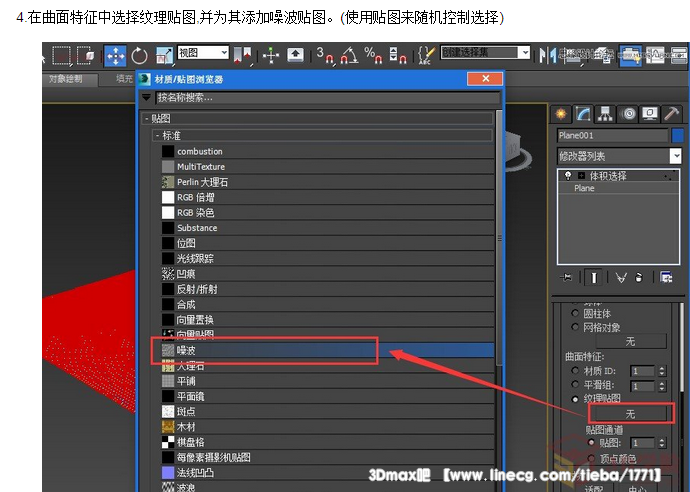The width and height of the screenshot is (690, 492).
Task: Select the 纹理贴图 radio button
Action: [575, 399]
